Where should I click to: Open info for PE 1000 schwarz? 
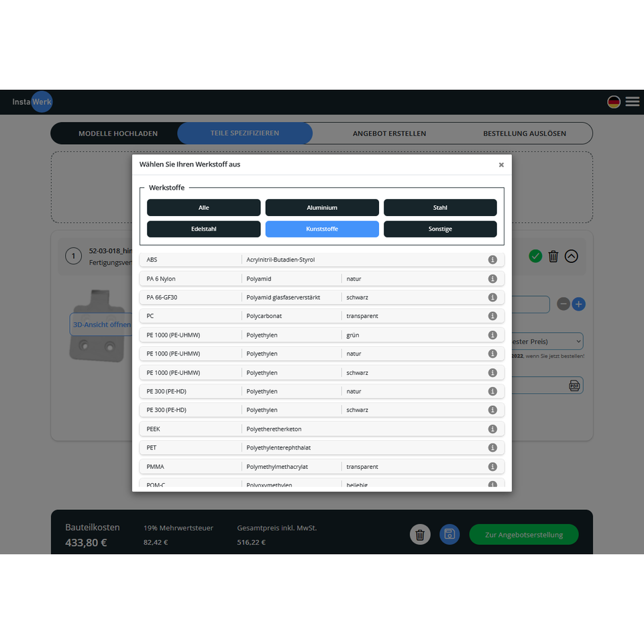coord(492,372)
